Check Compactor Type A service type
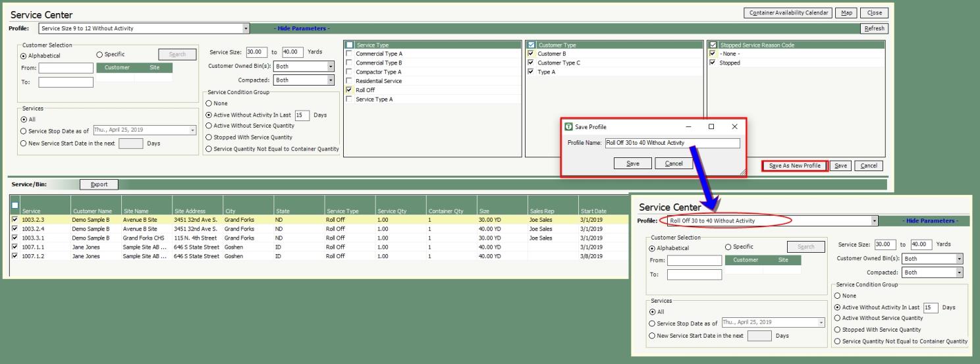The image size is (980, 364). 349,72
